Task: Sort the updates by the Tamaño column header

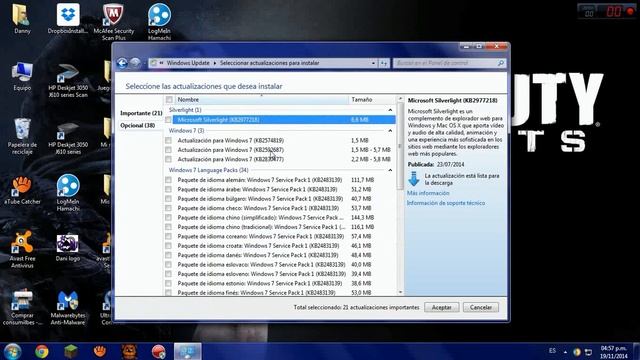Action: (x=371, y=100)
